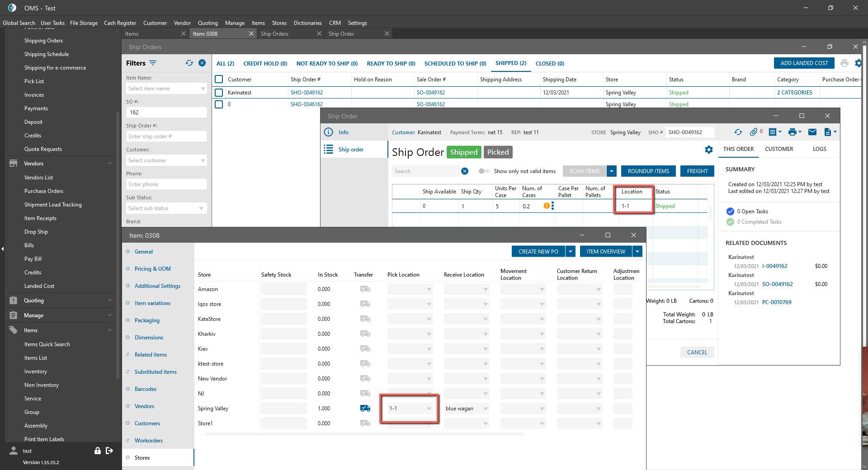Screen dimensions: 868x470
Task: Tick the select-all header checkbox
Action: (x=219, y=80)
